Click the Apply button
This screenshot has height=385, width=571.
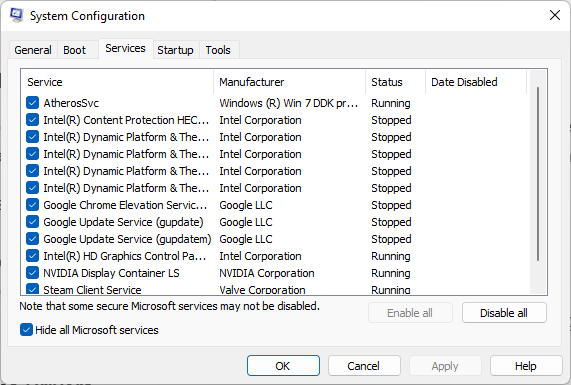445,366
